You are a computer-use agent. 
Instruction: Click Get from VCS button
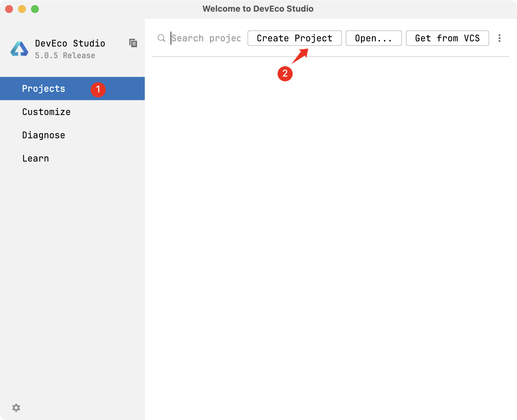(448, 38)
